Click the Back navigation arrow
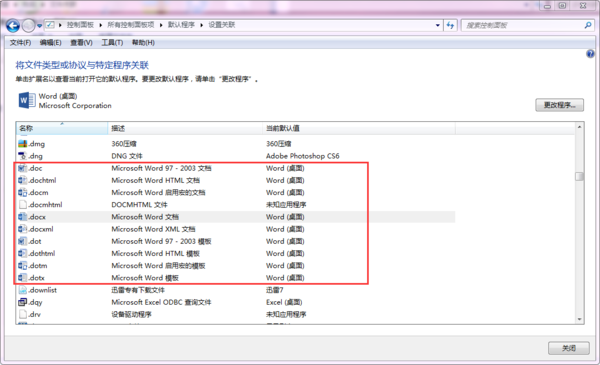The height and width of the screenshot is (365, 600). pos(13,26)
